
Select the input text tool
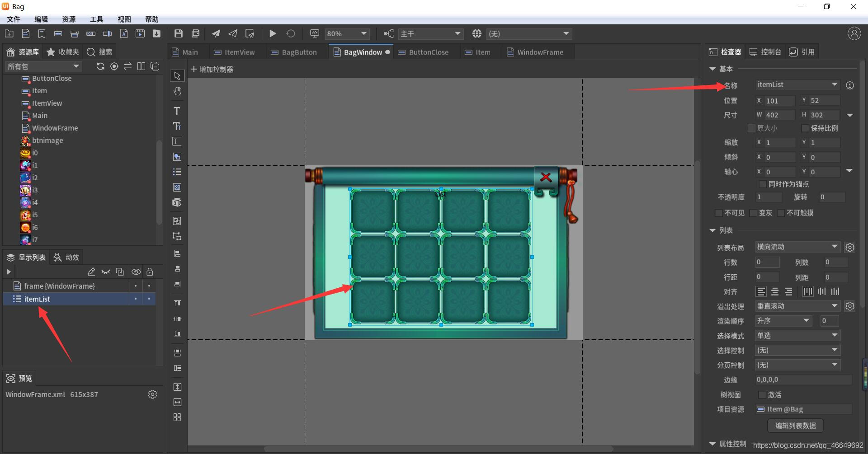(177, 141)
